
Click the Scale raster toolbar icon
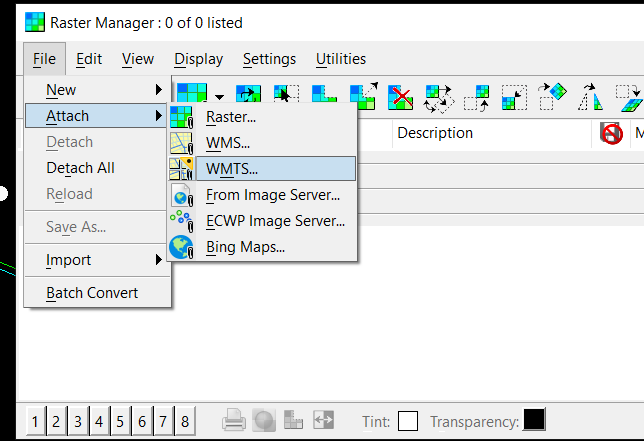(x=363, y=96)
